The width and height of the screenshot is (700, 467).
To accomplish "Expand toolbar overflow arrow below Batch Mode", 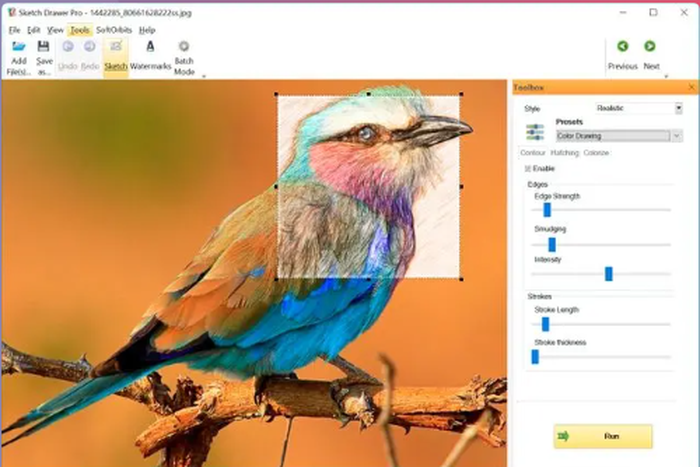I will 204,75.
